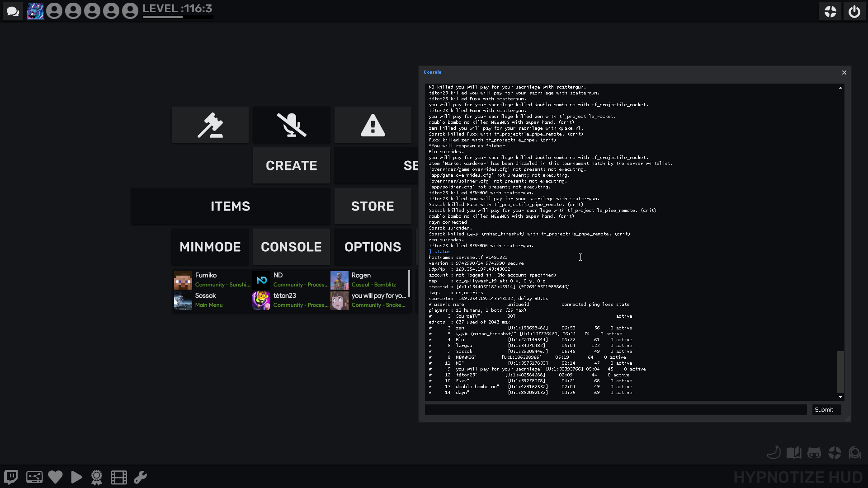The width and height of the screenshot is (868, 488).
Task: Open the chat speech bubble icon
Action: coord(13,11)
